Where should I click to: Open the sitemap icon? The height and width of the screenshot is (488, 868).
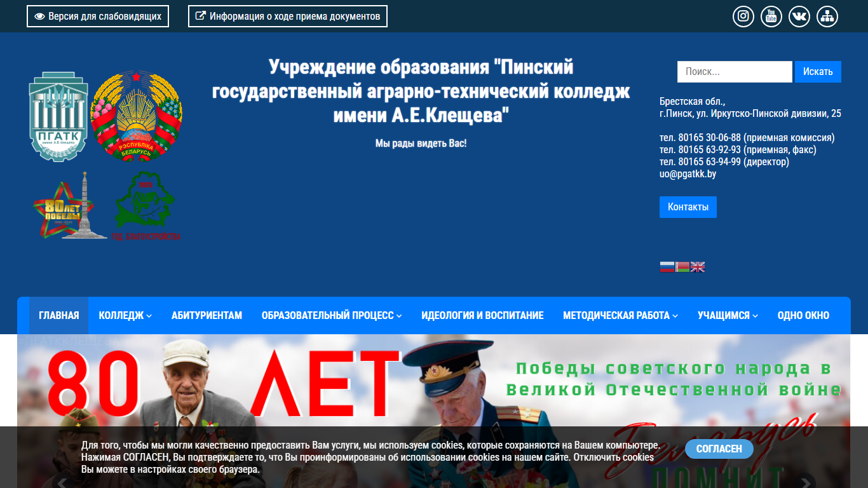tap(827, 17)
